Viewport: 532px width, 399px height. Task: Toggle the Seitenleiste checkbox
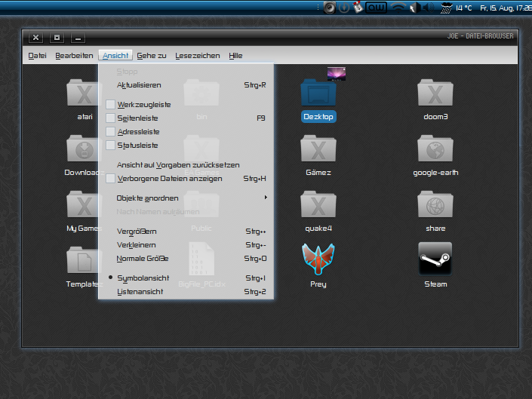coord(110,118)
